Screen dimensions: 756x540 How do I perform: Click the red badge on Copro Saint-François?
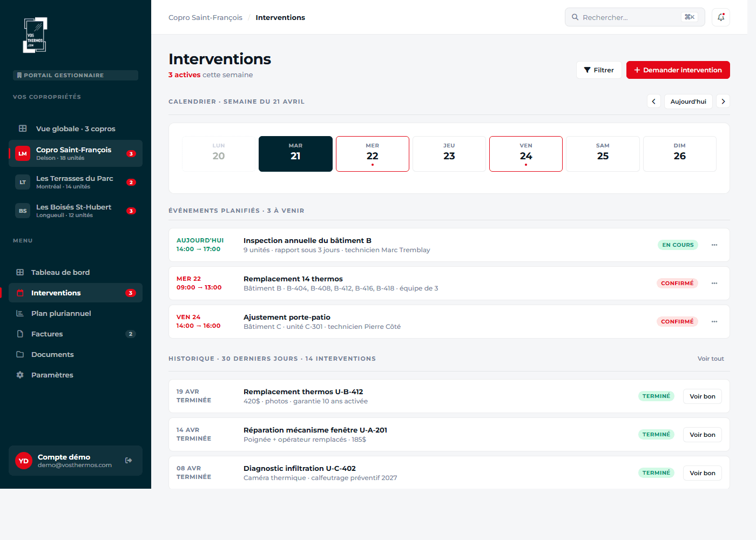[131, 153]
